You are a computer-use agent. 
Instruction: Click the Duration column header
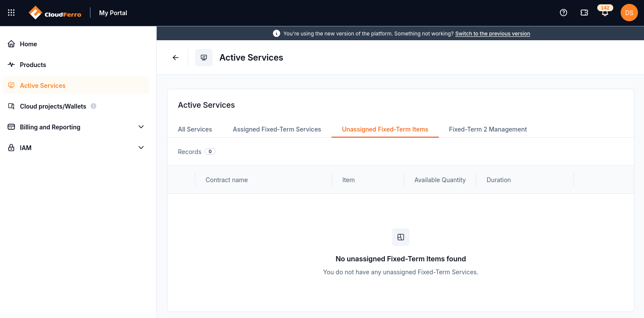pos(499,180)
